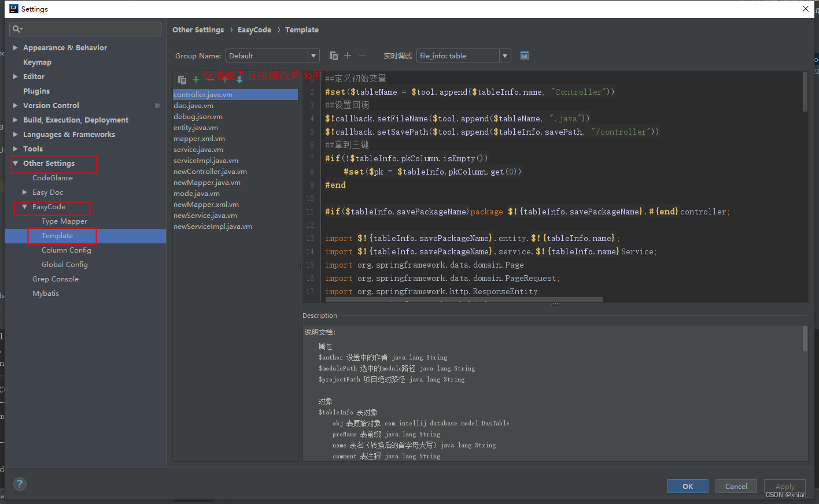This screenshot has width=819, height=504.
Task: Click the search magnifier icon in settings search
Action: click(17, 29)
